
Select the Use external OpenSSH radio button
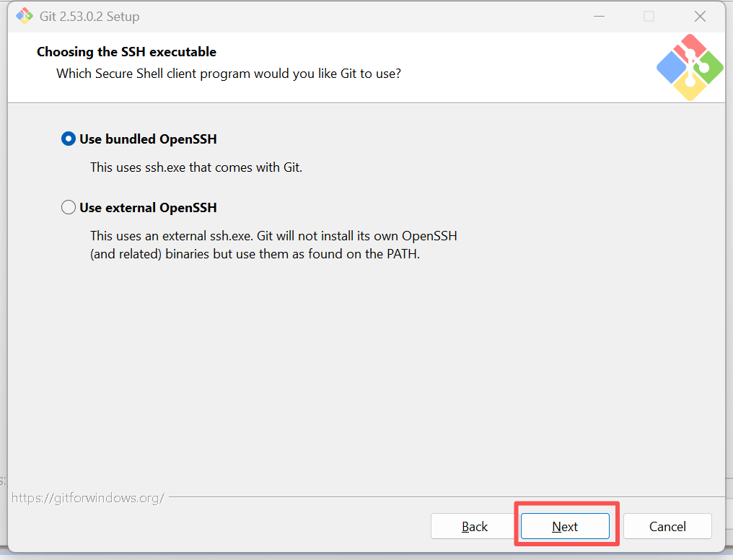click(x=69, y=207)
